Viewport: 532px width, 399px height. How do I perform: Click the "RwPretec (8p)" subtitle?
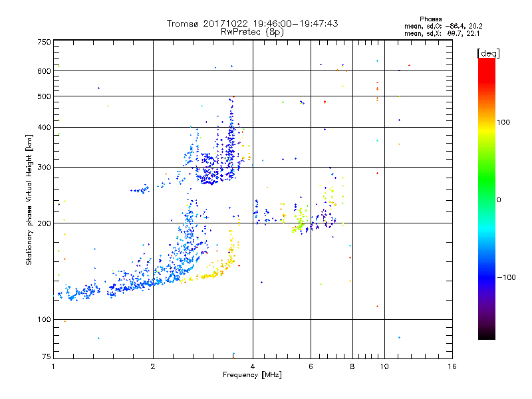(252, 32)
